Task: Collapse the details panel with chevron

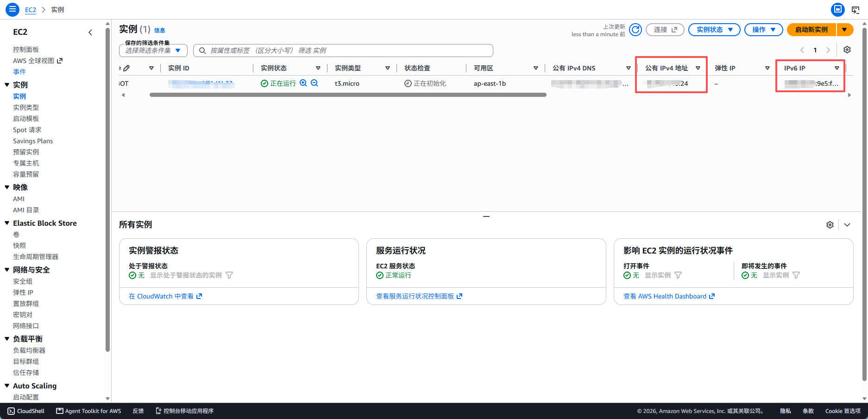Action: [847, 225]
